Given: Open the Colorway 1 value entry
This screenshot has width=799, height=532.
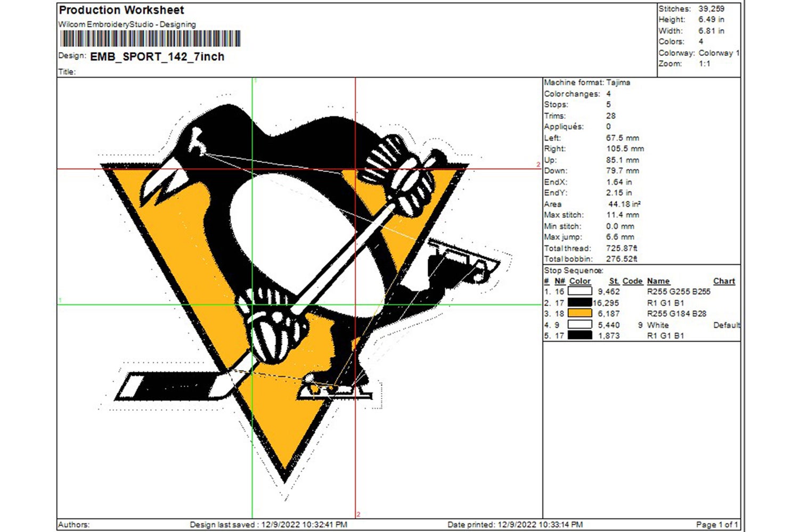Looking at the screenshot, I should click(x=718, y=53).
